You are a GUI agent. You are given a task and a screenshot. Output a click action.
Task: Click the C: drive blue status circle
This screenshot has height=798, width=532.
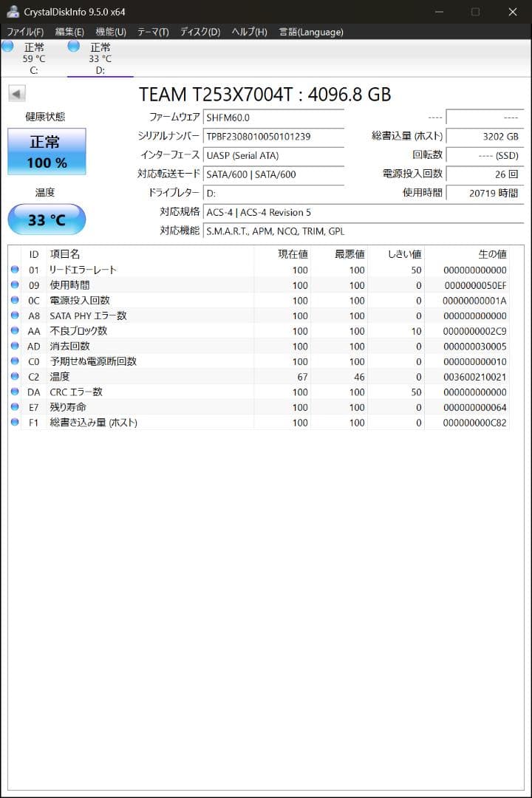coord(7,47)
